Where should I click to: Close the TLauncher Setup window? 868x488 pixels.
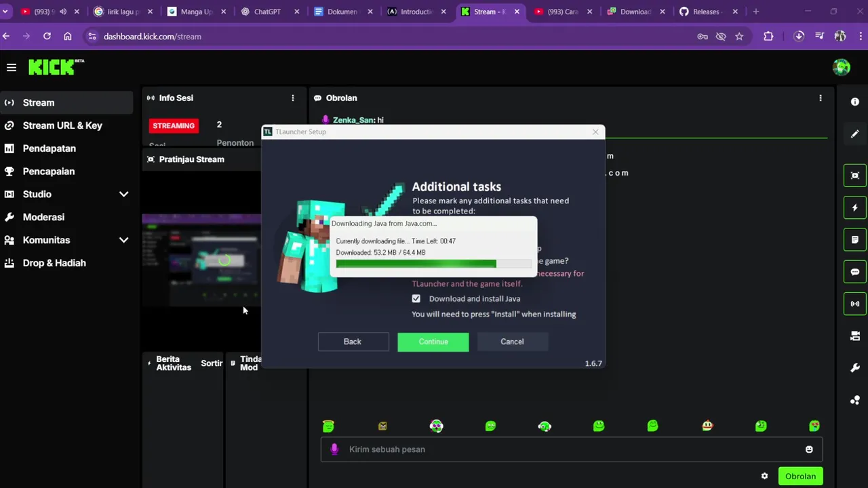(x=595, y=131)
